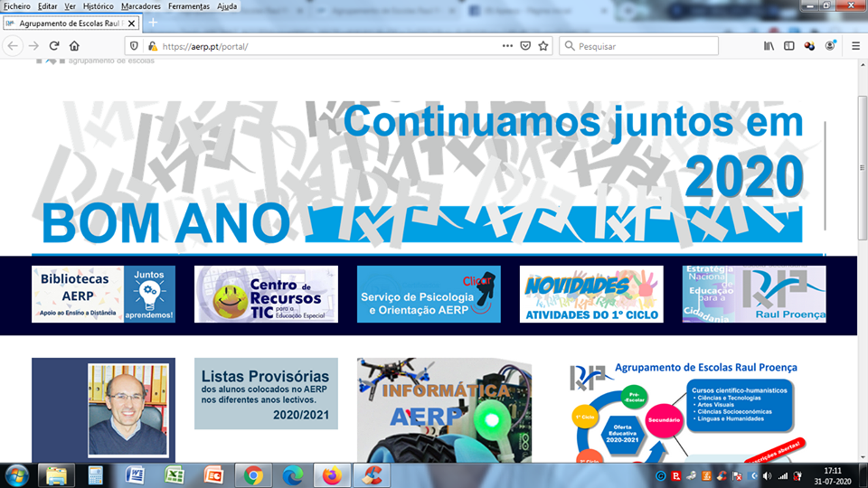This screenshot has width=868, height=488.
Task: Open the Ajuda menu
Action: [227, 6]
